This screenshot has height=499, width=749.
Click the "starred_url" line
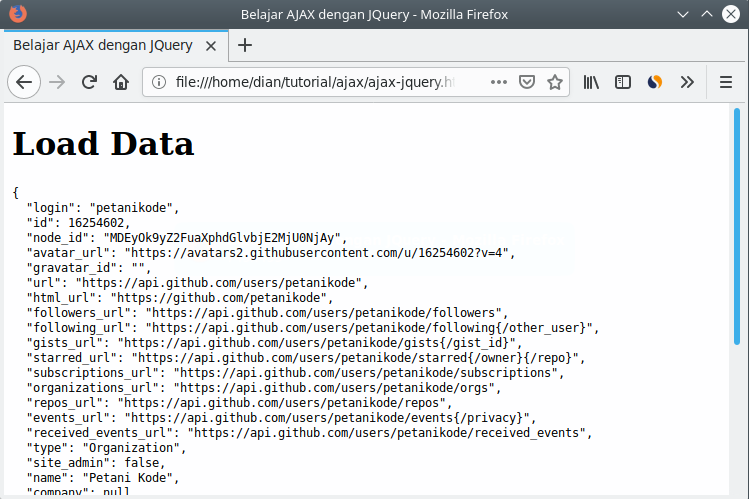(306, 358)
